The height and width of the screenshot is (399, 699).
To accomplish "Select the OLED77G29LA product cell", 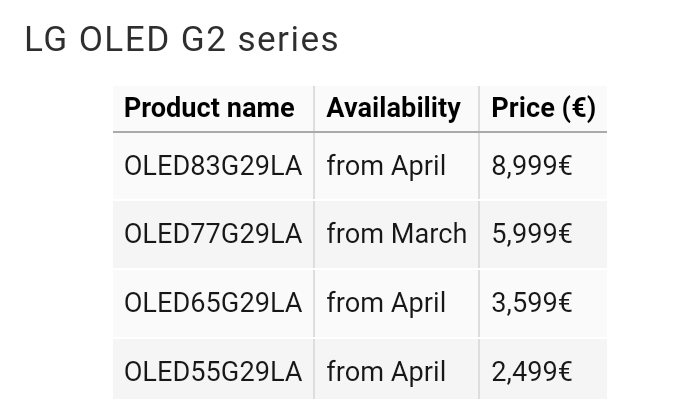I will (x=214, y=234).
